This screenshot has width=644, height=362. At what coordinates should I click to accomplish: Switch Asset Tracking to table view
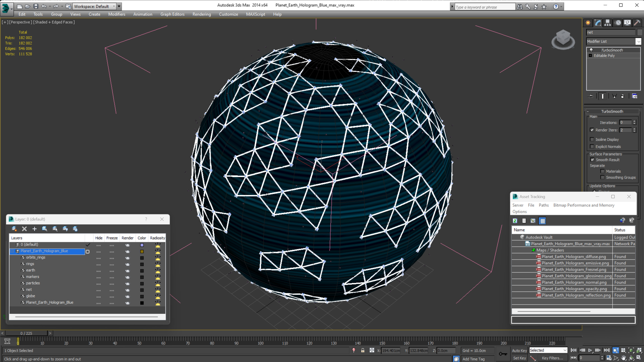point(542,221)
